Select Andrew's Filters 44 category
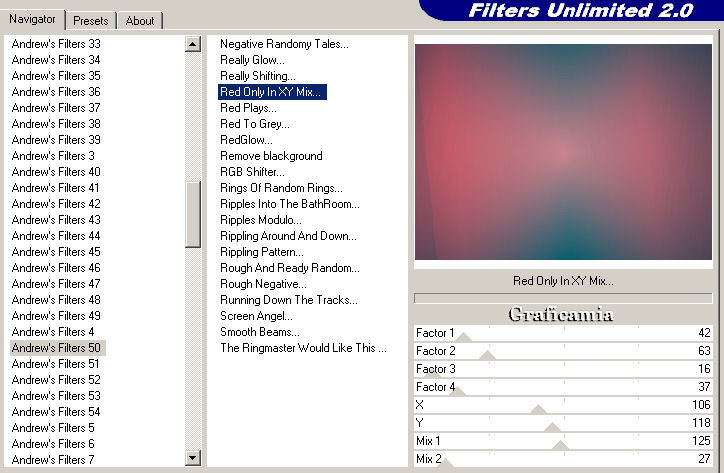This screenshot has width=724, height=473. tap(56, 236)
